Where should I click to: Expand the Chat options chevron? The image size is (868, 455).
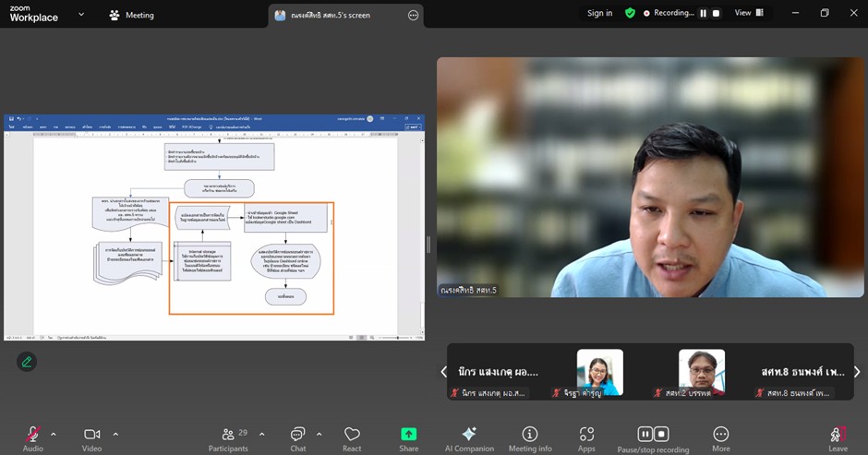click(319, 434)
